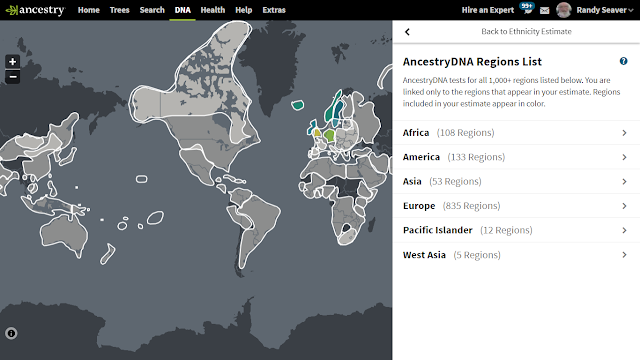The height and width of the screenshot is (360, 640).
Task: Click the (53 Regions) Asia count
Action: 455,182
